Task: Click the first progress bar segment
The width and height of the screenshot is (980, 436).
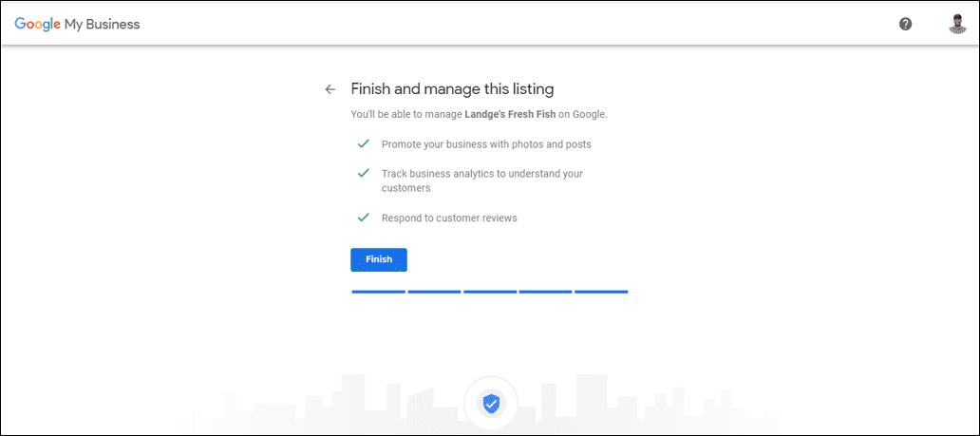Action: pos(378,292)
